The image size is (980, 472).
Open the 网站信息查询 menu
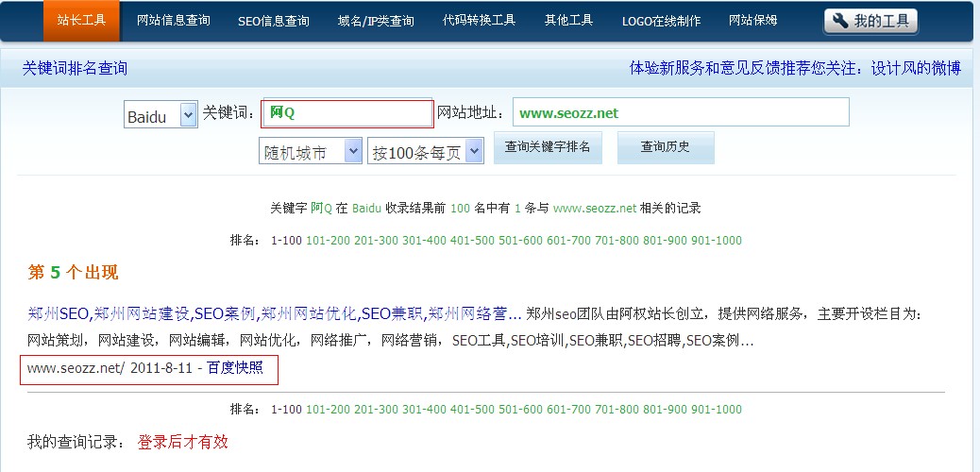pos(173,21)
